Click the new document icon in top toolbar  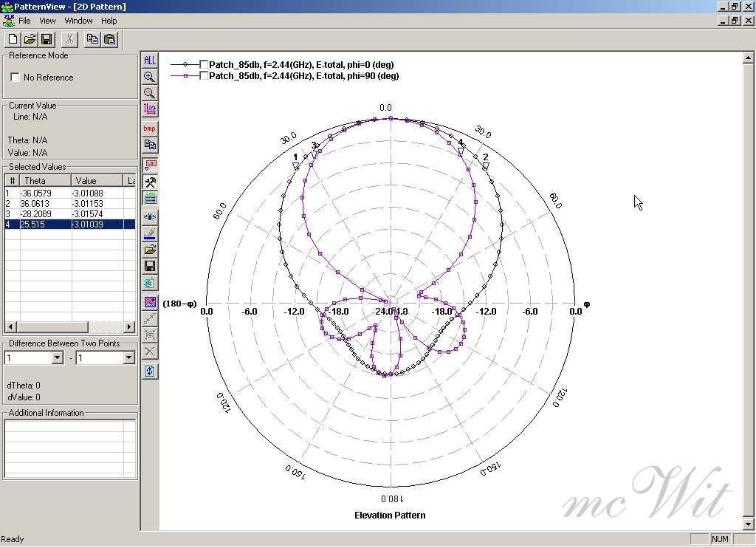(x=13, y=39)
